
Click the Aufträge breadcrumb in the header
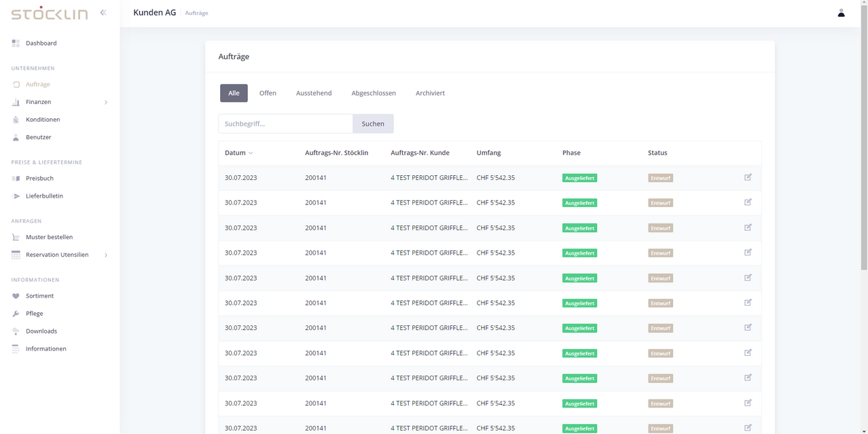point(197,13)
